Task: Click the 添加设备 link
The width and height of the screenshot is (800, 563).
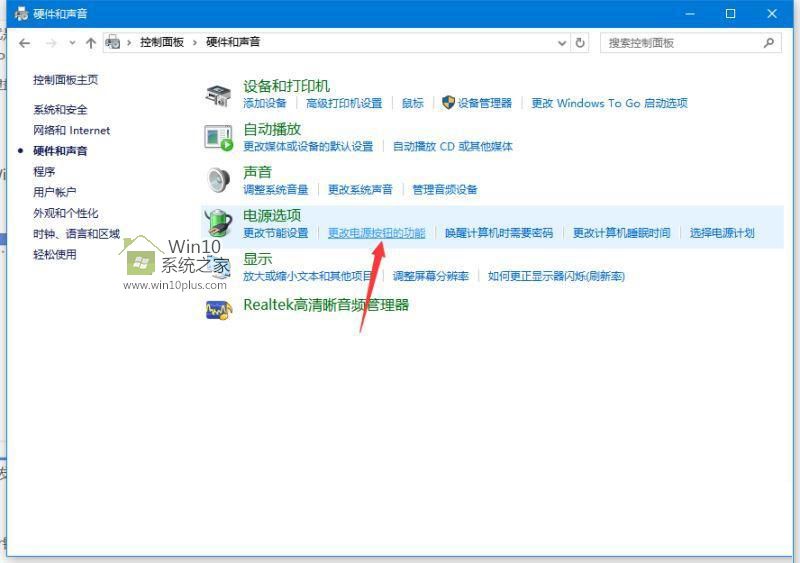Action: pos(264,103)
